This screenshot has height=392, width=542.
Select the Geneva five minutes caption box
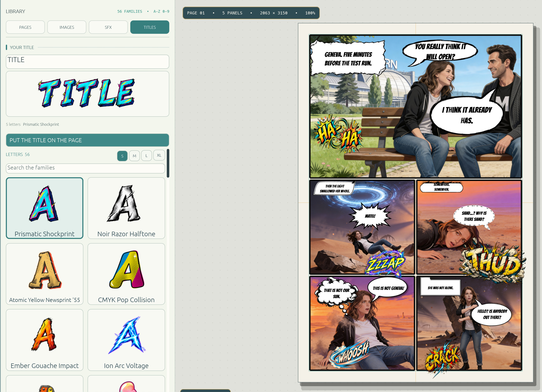coord(348,58)
